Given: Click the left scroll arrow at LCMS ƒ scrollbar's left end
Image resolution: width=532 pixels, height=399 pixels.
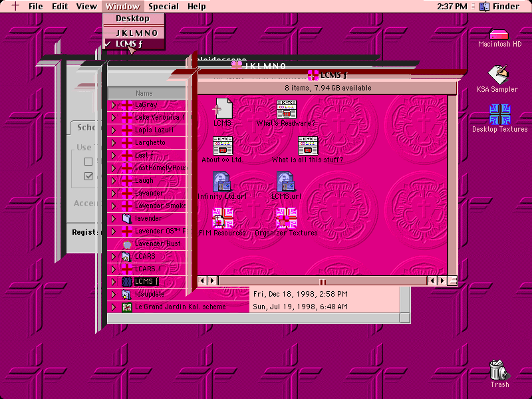Looking at the screenshot, I should click(x=203, y=281).
